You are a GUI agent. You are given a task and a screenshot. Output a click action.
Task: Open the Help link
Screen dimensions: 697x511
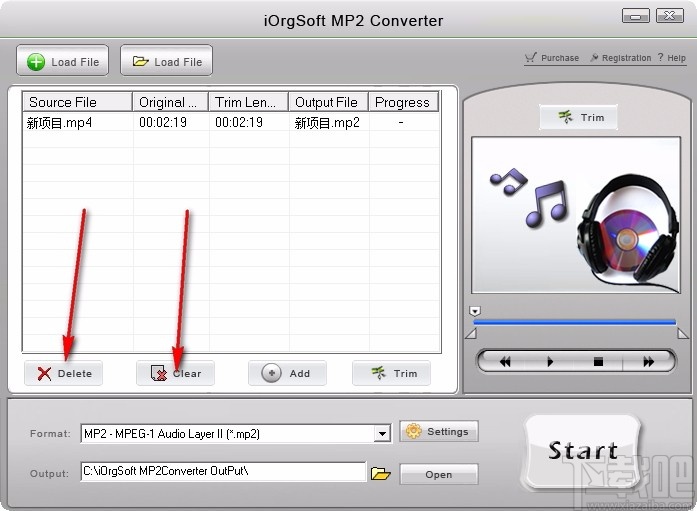tap(672, 58)
